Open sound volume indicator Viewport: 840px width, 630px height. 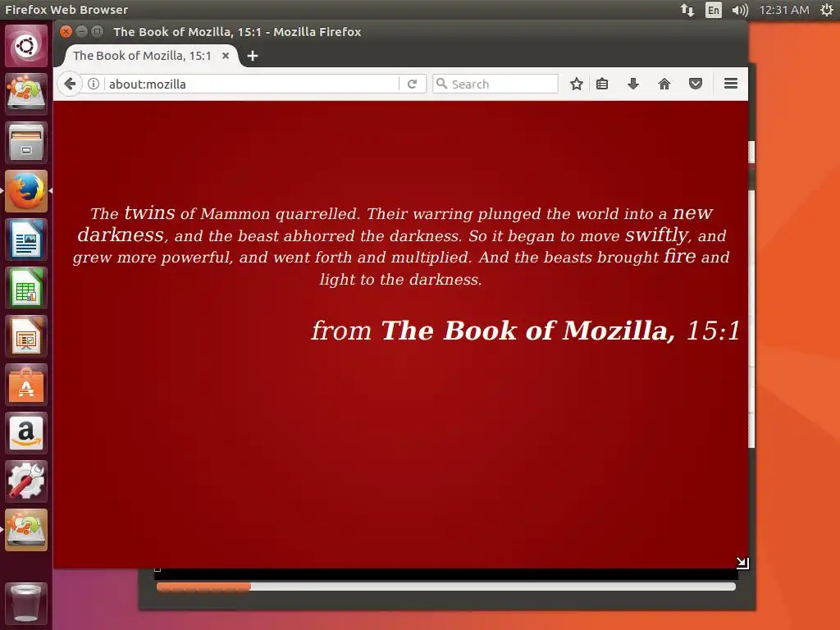coord(740,10)
